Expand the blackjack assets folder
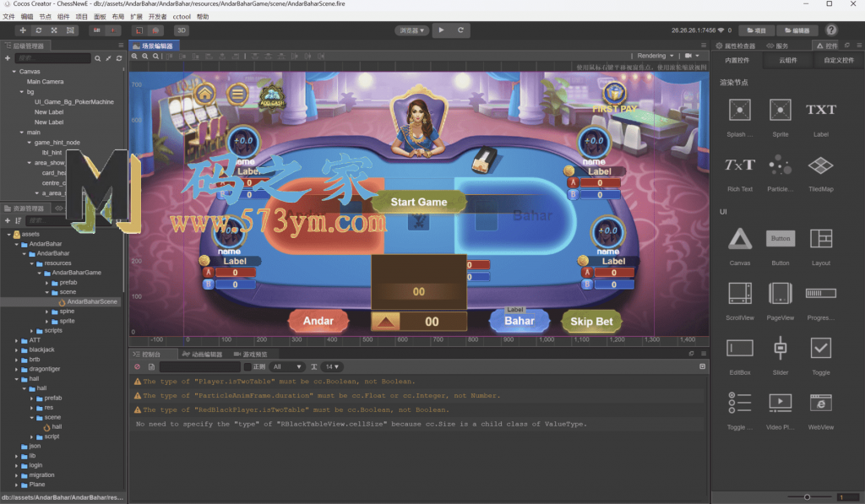Viewport: 865px width, 504px height. [x=17, y=350]
